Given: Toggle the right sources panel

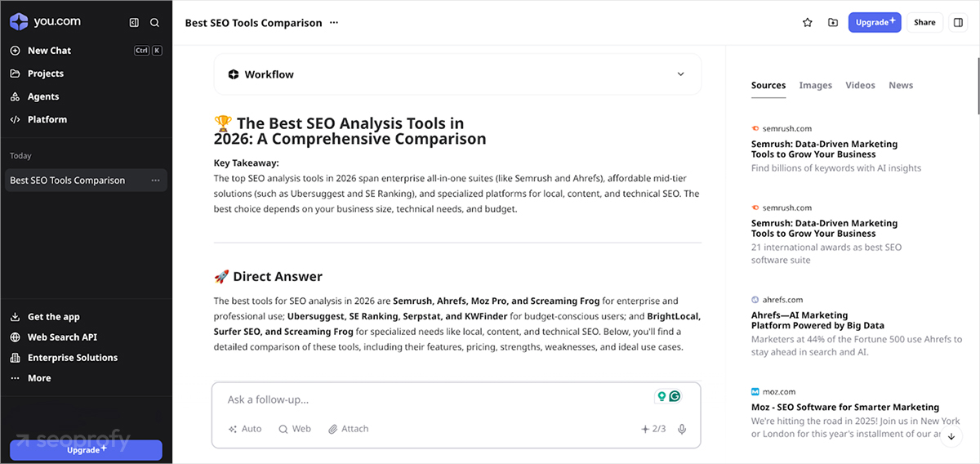Looking at the screenshot, I should pyautogui.click(x=958, y=23).
